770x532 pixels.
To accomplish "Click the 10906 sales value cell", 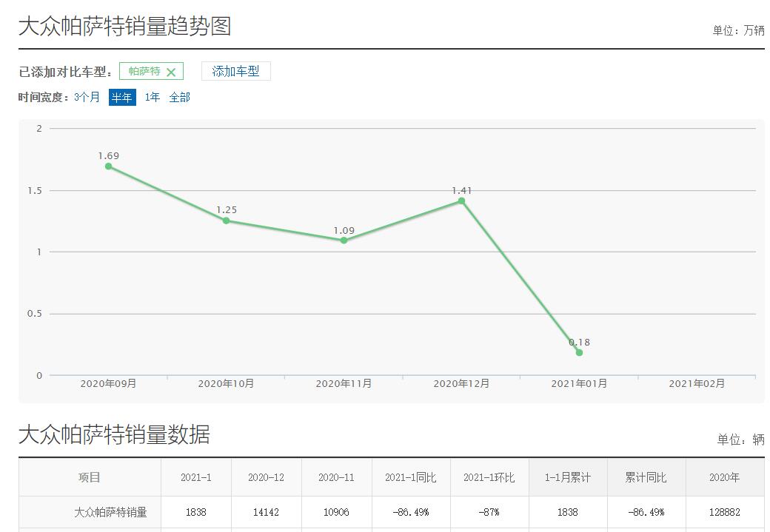I will (x=336, y=512).
